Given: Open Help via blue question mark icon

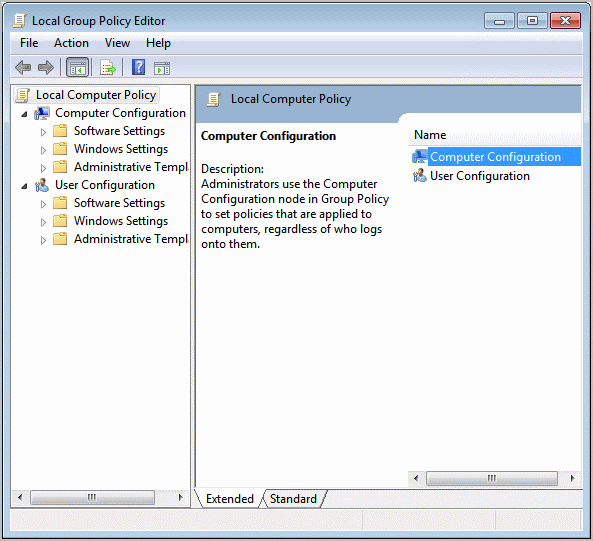Looking at the screenshot, I should 138,67.
